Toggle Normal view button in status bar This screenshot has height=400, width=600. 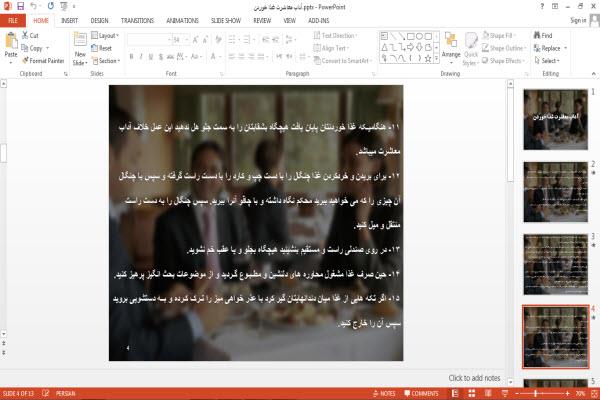(x=455, y=393)
